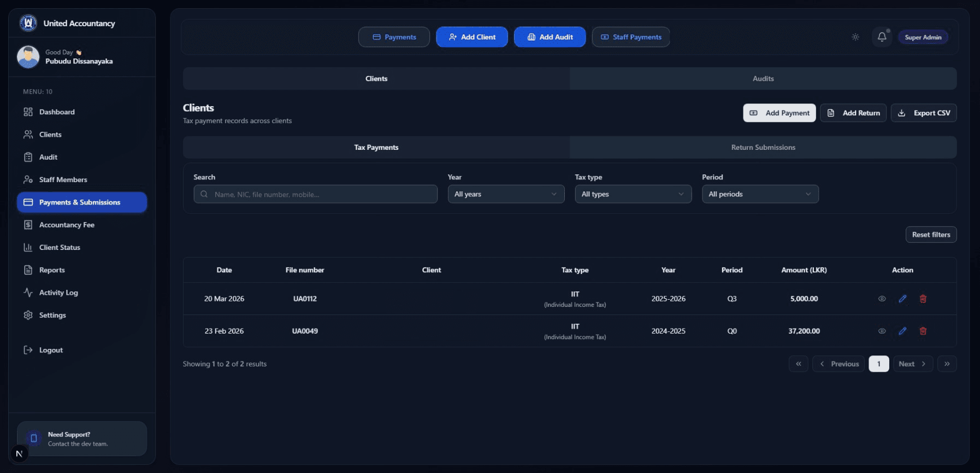980x473 pixels.
Task: Open Accountancy Fee page
Action: (82, 225)
